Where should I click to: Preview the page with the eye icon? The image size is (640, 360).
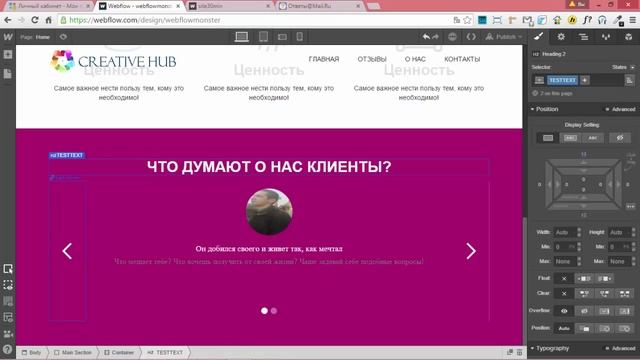pyautogui.click(x=63, y=37)
